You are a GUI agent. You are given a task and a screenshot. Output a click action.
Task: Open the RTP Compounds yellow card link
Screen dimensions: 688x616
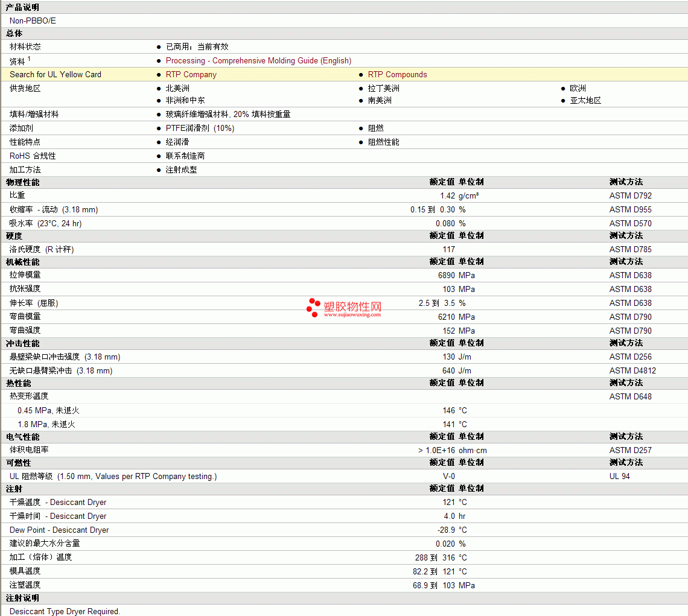point(397,75)
